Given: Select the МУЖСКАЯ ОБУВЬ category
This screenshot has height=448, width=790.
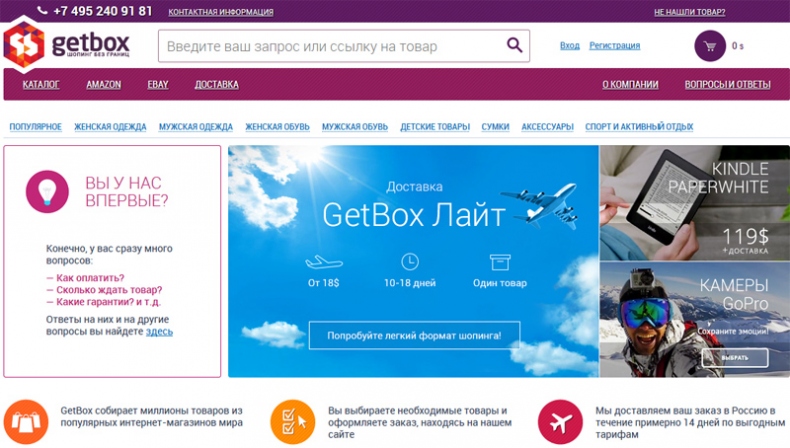Looking at the screenshot, I should 355,127.
